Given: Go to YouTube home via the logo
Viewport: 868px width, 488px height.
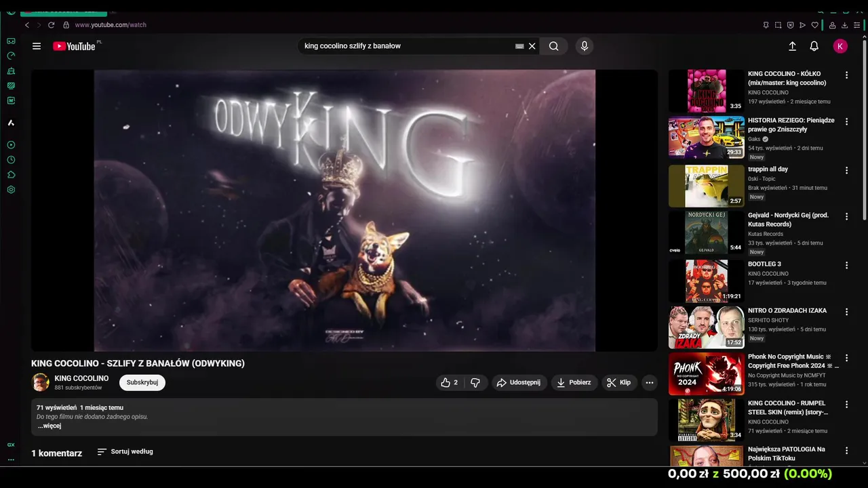Looking at the screenshot, I should point(75,46).
